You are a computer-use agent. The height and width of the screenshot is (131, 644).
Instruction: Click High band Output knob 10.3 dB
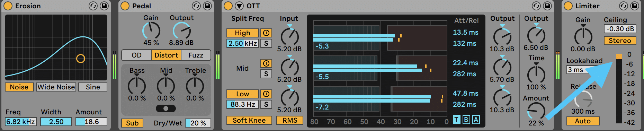502,37
